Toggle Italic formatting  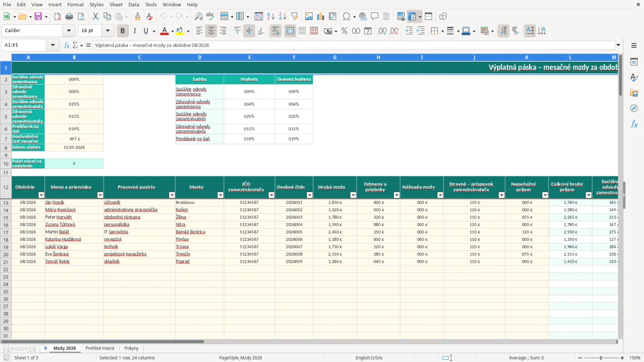pos(135,31)
